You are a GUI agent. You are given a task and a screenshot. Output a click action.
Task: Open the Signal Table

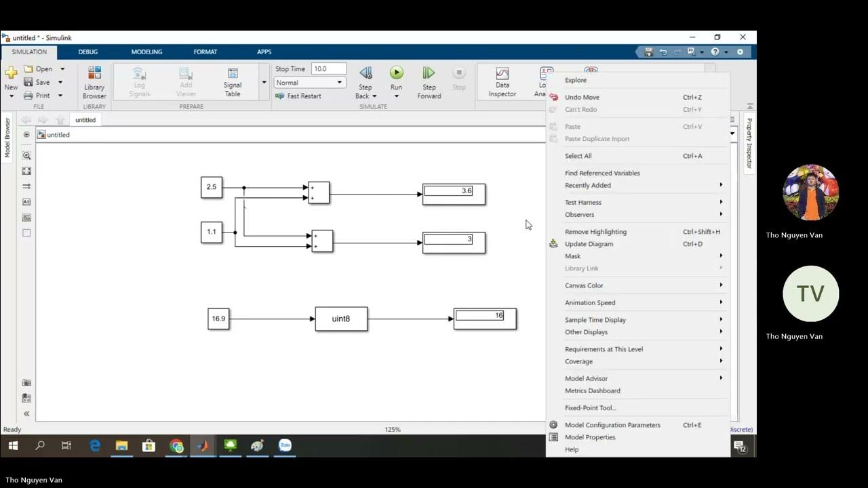(x=233, y=82)
